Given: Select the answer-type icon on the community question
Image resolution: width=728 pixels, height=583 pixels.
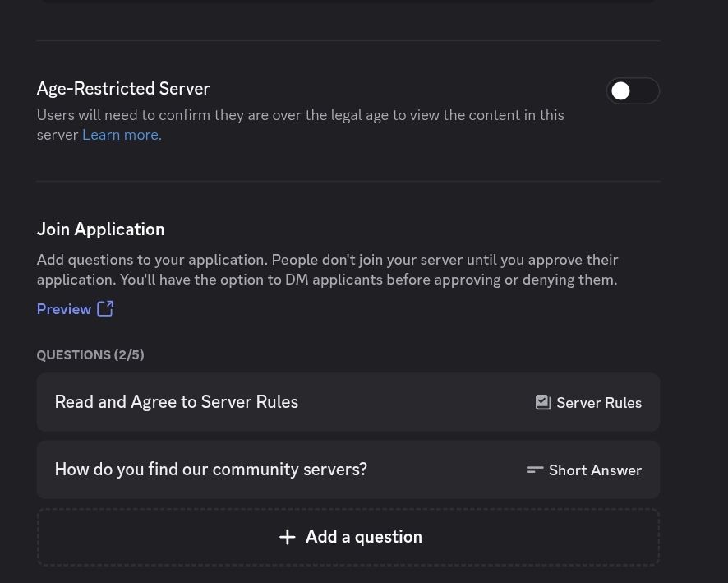Looking at the screenshot, I should point(534,470).
